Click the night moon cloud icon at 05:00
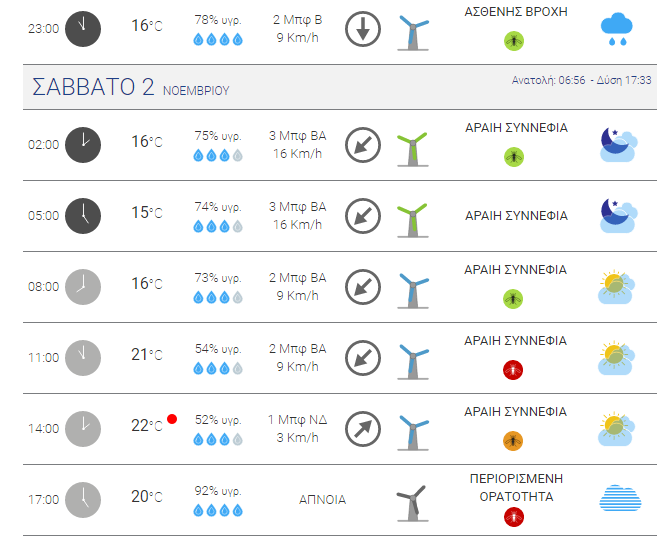The image size is (669, 543). pyautogui.click(x=618, y=215)
